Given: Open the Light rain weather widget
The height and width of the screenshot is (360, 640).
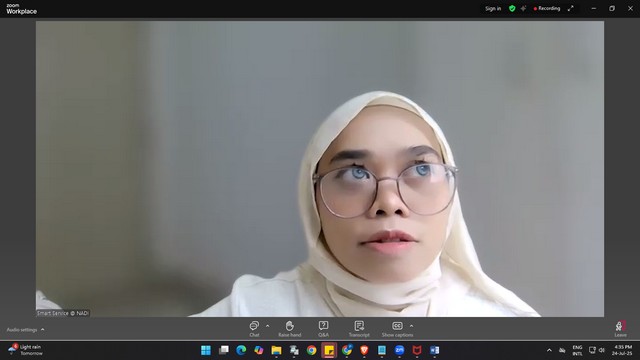Looking at the screenshot, I should [x=25, y=350].
